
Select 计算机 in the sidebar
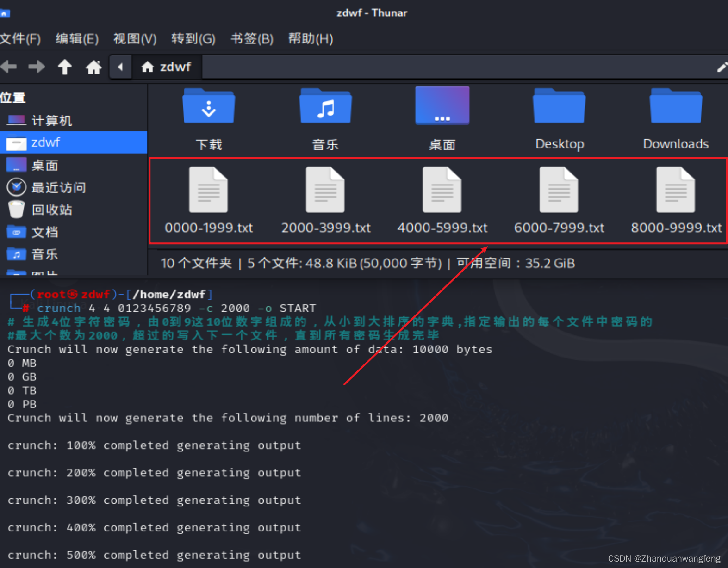tap(73, 121)
